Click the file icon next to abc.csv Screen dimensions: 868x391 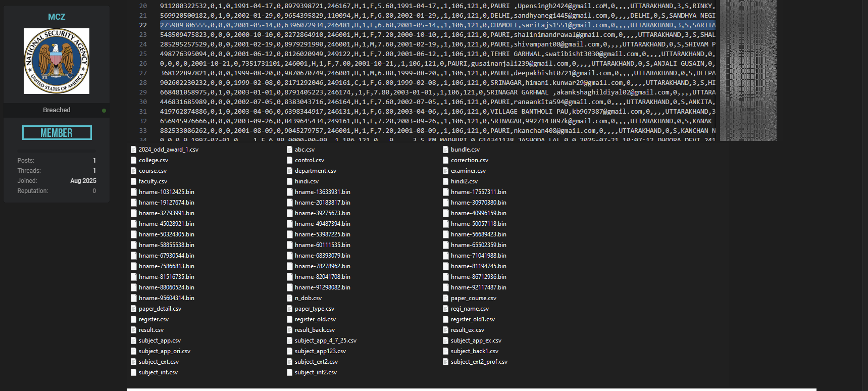tap(290, 150)
